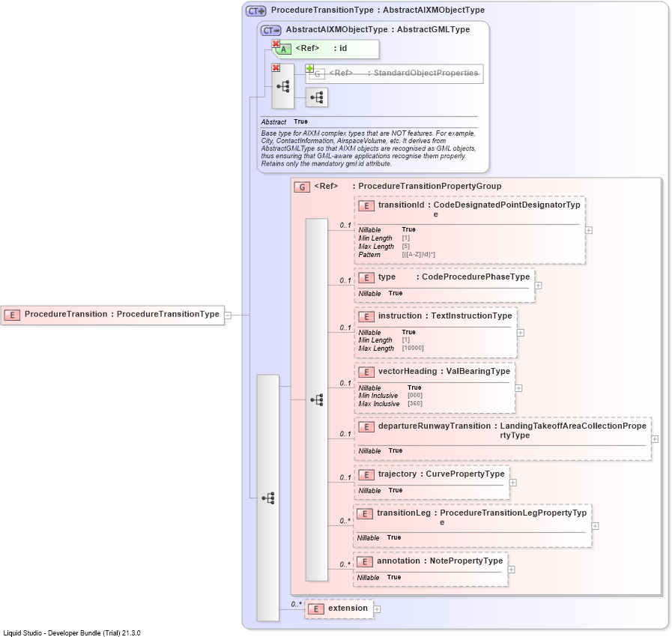Click the E icon of departureRunwayTransition element
672x637 pixels.
(366, 427)
